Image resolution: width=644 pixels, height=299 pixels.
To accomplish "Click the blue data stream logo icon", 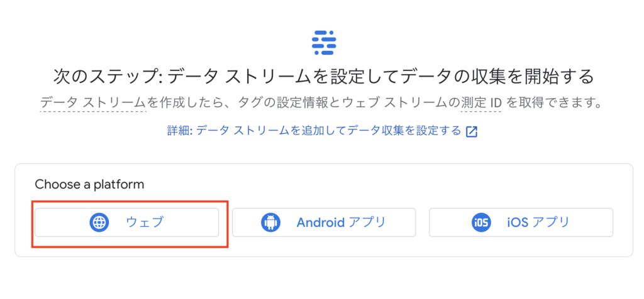I will tap(324, 43).
